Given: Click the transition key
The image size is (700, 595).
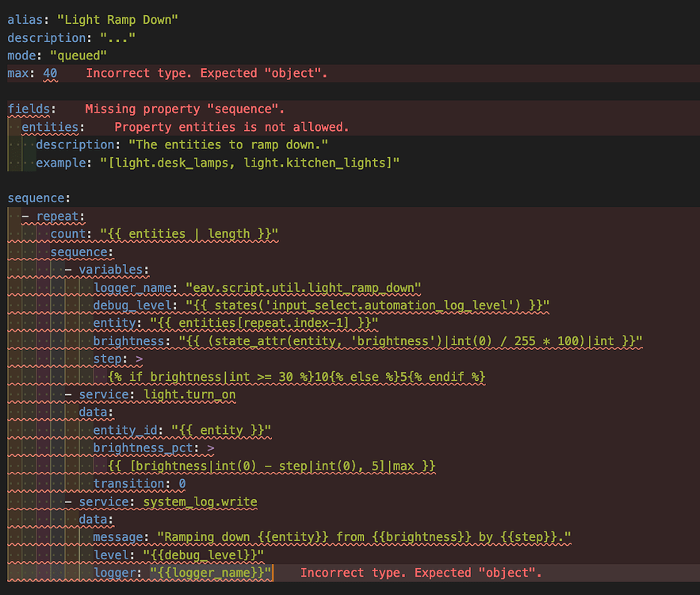Looking at the screenshot, I should (128, 484).
